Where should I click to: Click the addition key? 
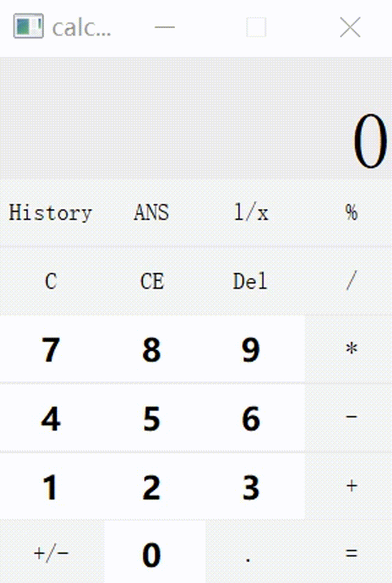tap(350, 487)
